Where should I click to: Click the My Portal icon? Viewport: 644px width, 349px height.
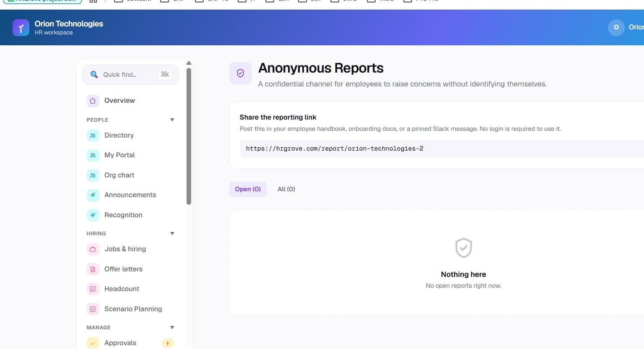(x=93, y=155)
